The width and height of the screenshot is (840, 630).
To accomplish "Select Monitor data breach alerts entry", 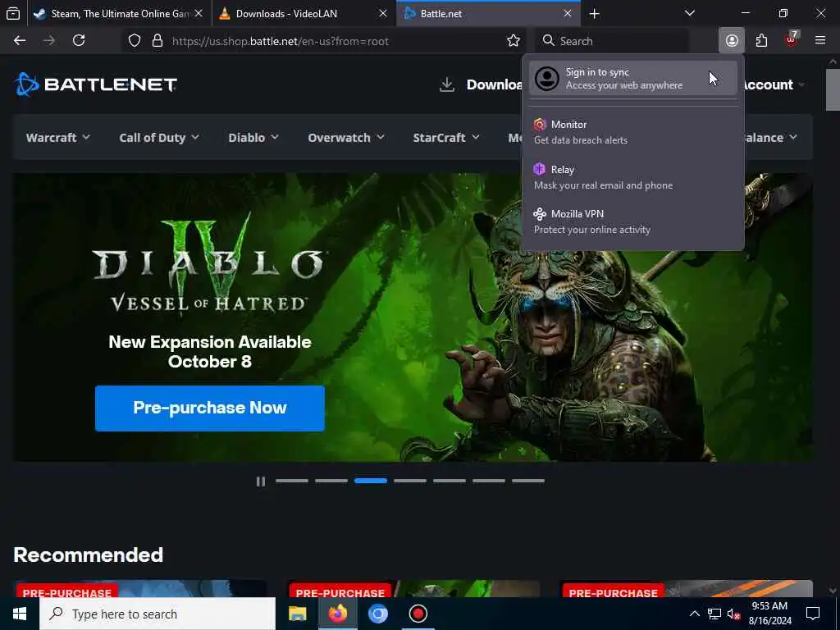I will tap(633, 132).
